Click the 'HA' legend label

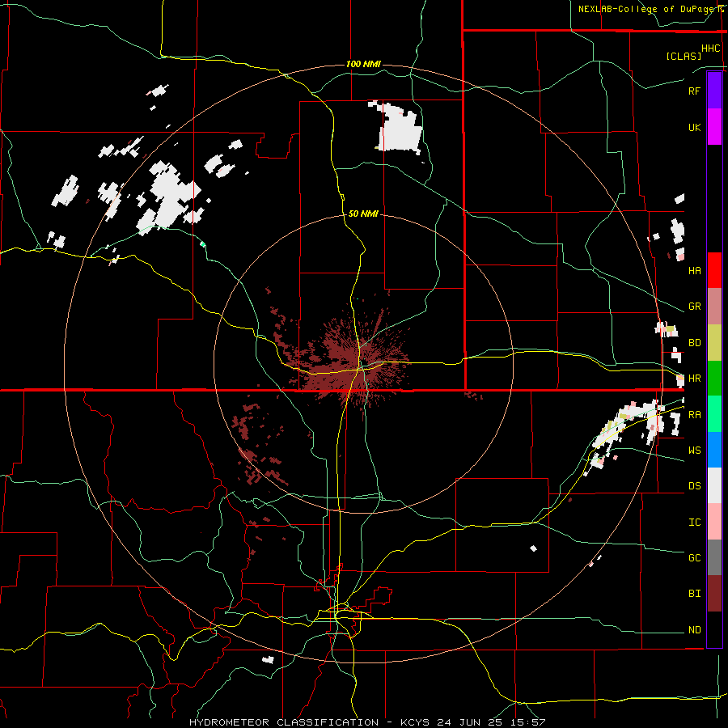coord(694,271)
